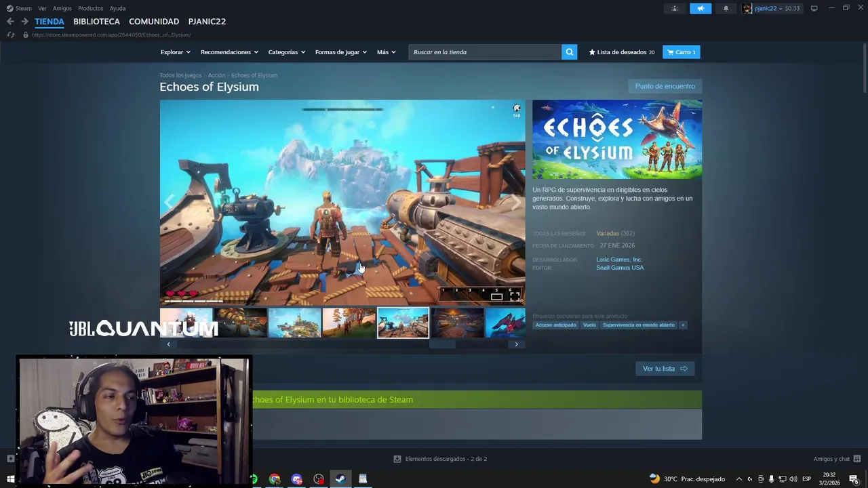
Task: Click the Windows Start button
Action: click(x=10, y=479)
